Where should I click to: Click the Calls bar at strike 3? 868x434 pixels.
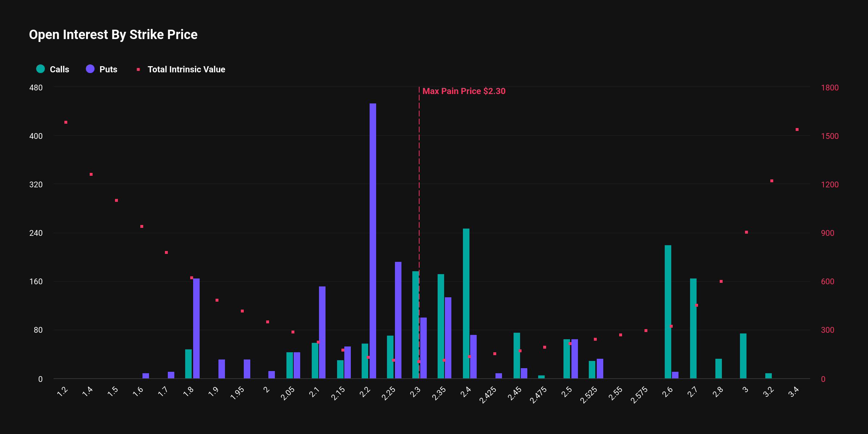[743, 356]
